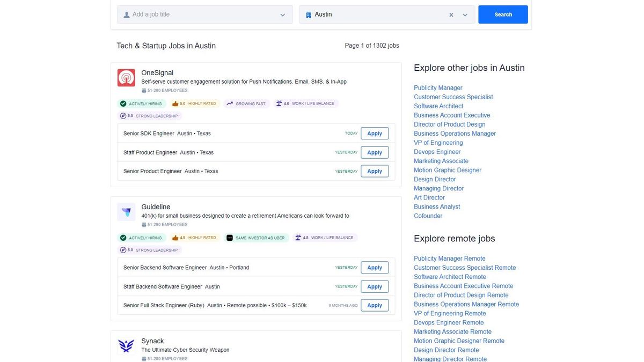Viewport: 644px width, 362px height.
Task: Expand the Austin location dropdown chevron
Action: coord(465,15)
